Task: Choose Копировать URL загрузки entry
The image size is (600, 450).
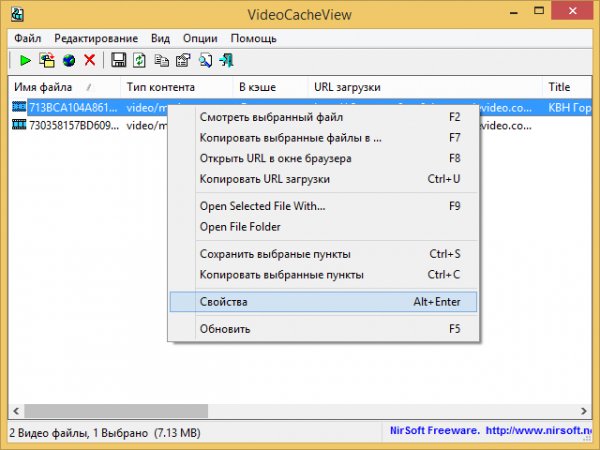Action: (323, 179)
